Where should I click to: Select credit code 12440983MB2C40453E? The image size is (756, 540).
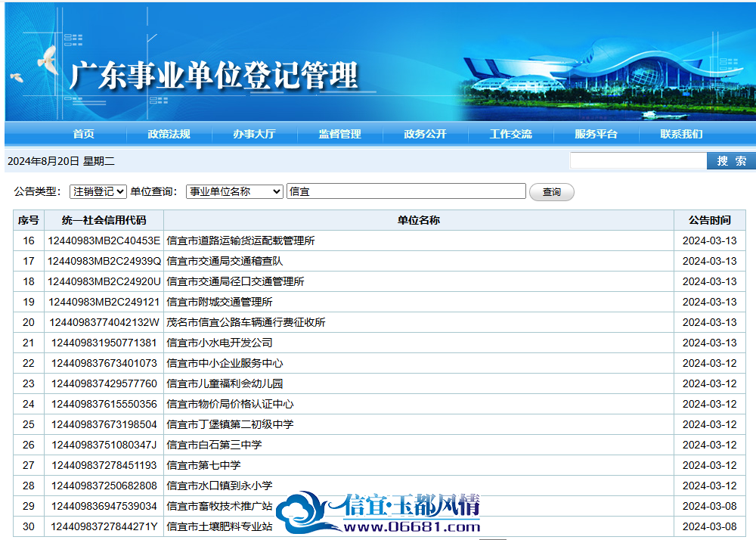tap(104, 241)
